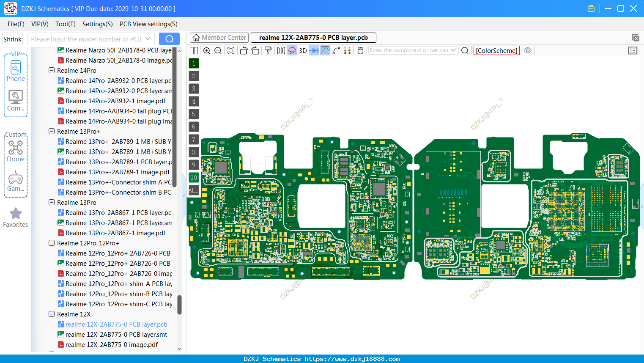Open Realme 14Pro-AAB934-0 tail plug image.pdf

pos(114,121)
